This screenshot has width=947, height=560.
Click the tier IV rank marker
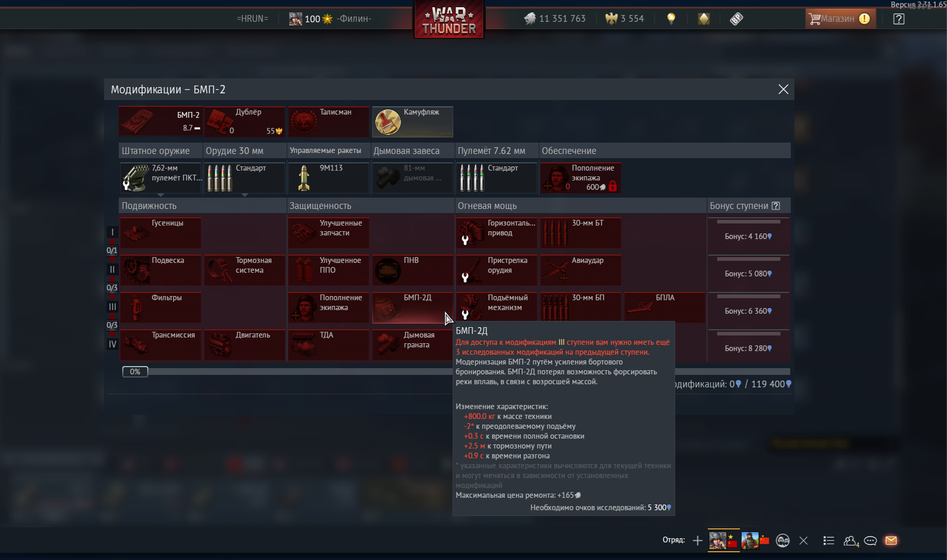click(x=112, y=344)
